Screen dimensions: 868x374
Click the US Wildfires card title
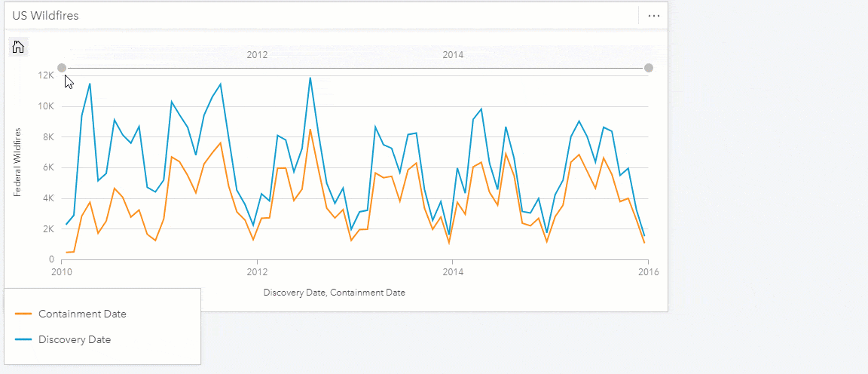[45, 15]
